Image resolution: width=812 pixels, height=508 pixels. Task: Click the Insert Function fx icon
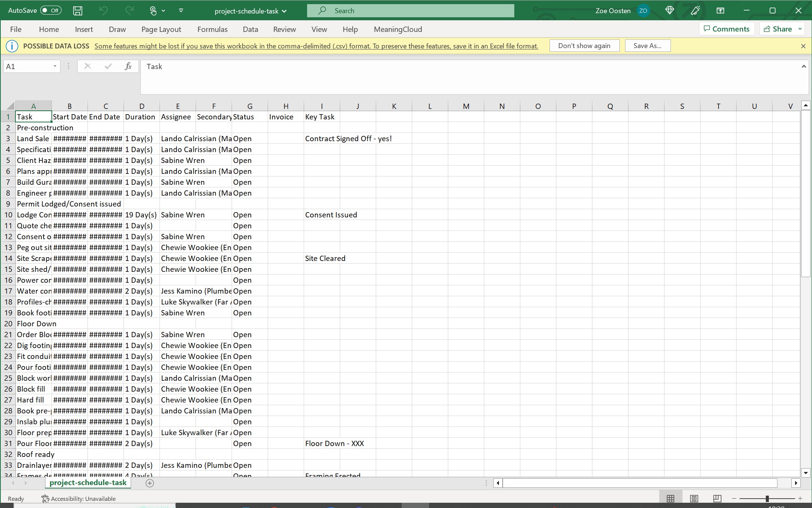[128, 66]
